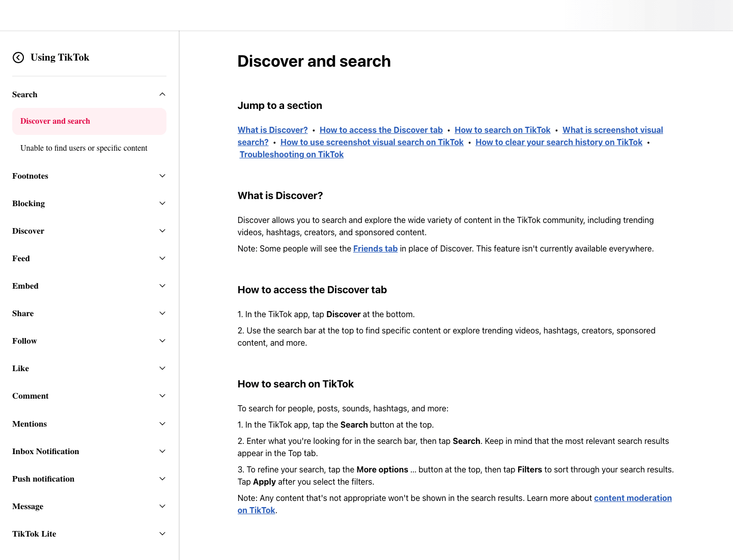
Task: Expand the TikTok Lite section chevron
Action: (x=162, y=534)
